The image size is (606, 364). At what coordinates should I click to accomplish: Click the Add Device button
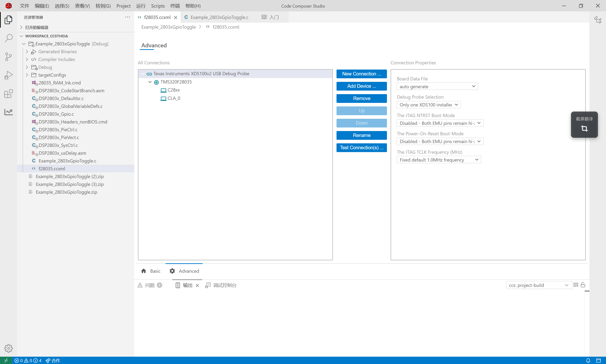pos(361,86)
